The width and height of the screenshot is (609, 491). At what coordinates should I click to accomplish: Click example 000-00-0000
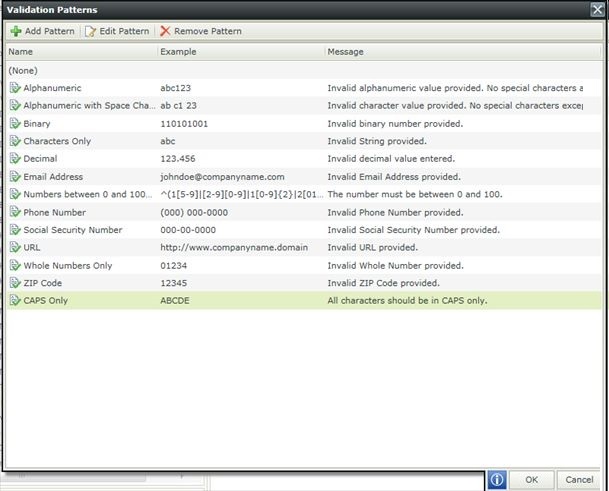188,230
